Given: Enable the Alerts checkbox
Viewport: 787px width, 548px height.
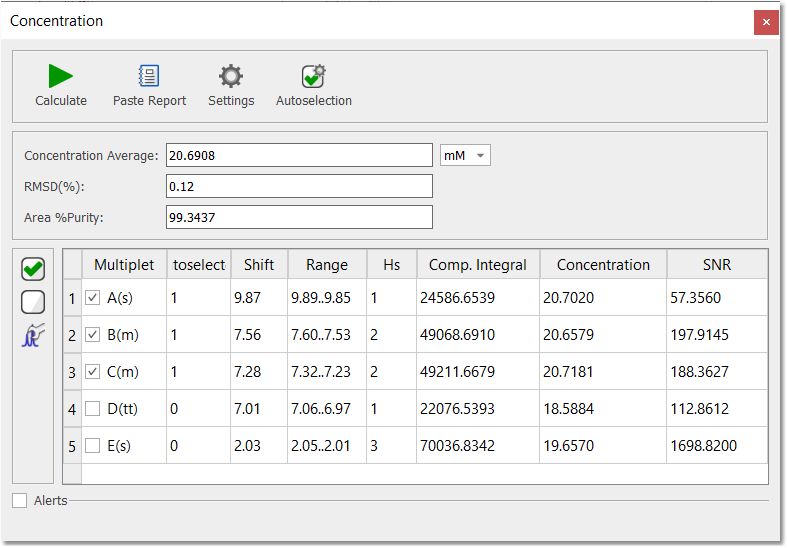Looking at the screenshot, I should (20, 500).
